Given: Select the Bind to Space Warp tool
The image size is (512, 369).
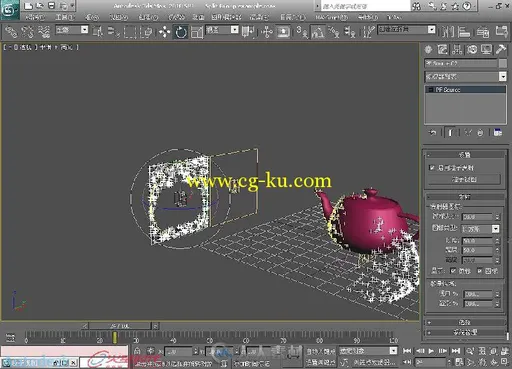Looking at the screenshot, I should click(44, 32).
